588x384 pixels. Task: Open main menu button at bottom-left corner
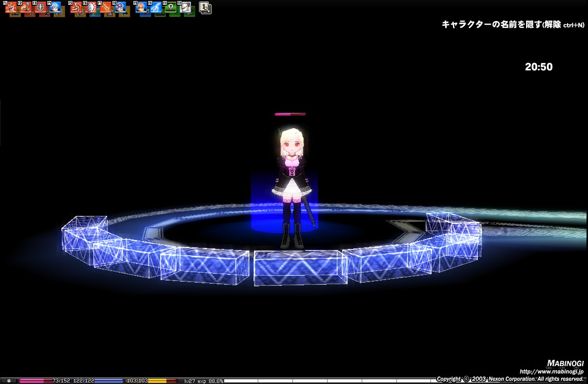[x=8, y=381]
